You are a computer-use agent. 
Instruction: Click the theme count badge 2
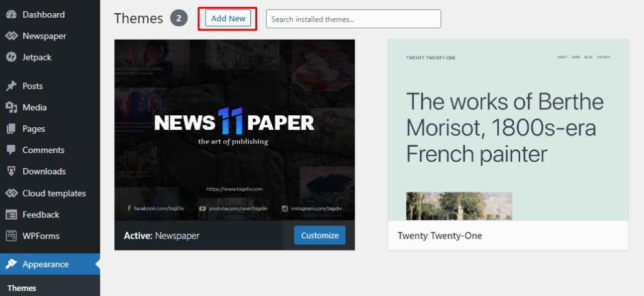179,18
